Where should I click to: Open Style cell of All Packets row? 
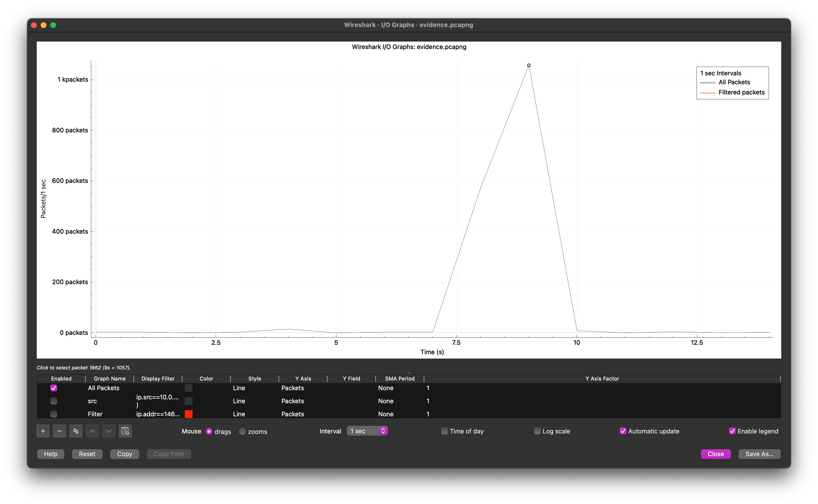(239, 388)
